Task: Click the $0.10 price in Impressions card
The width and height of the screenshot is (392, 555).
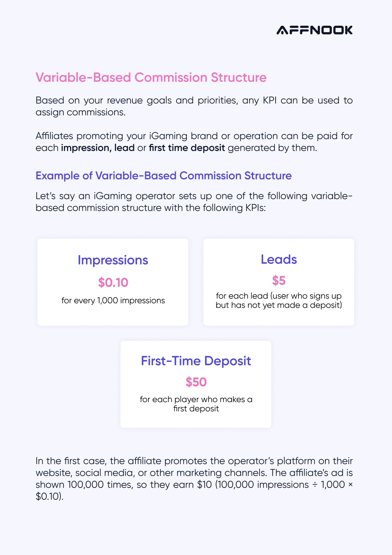Action: [113, 282]
